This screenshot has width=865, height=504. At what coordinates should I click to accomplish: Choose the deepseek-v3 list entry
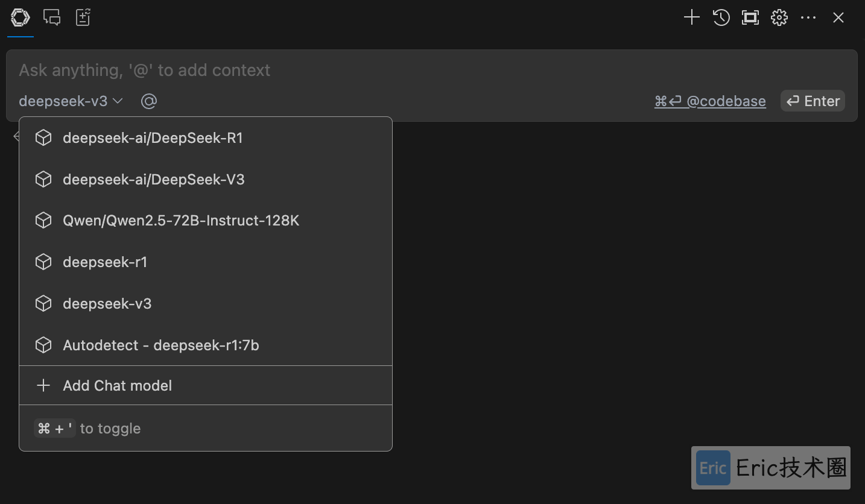[x=206, y=304]
